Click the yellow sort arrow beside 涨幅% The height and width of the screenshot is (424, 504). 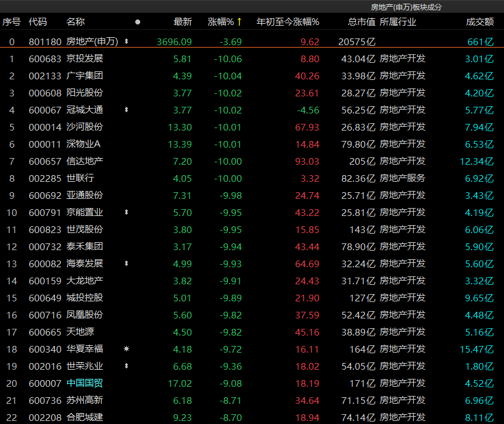tap(240, 22)
